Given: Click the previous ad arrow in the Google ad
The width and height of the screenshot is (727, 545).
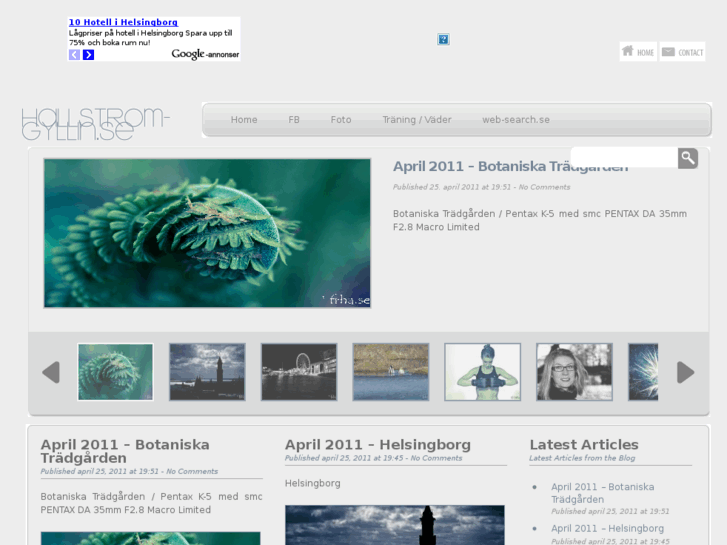Looking at the screenshot, I should (74, 55).
